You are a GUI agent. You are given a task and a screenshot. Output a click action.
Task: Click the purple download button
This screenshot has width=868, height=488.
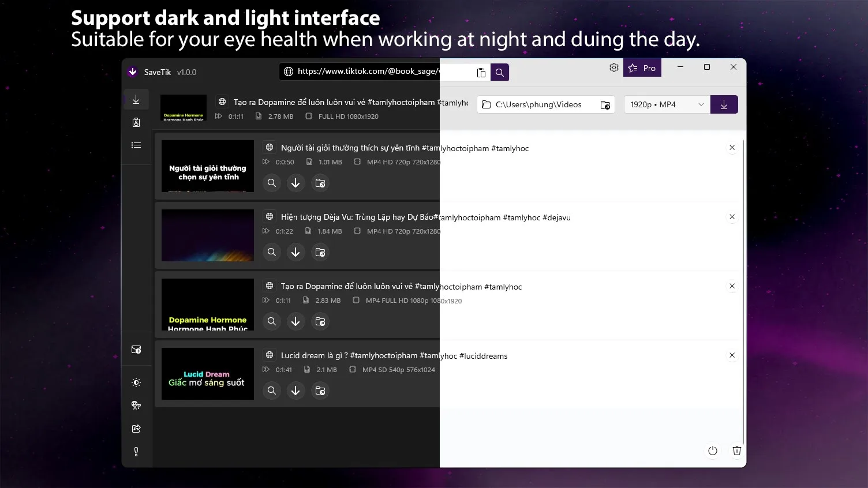tap(724, 104)
